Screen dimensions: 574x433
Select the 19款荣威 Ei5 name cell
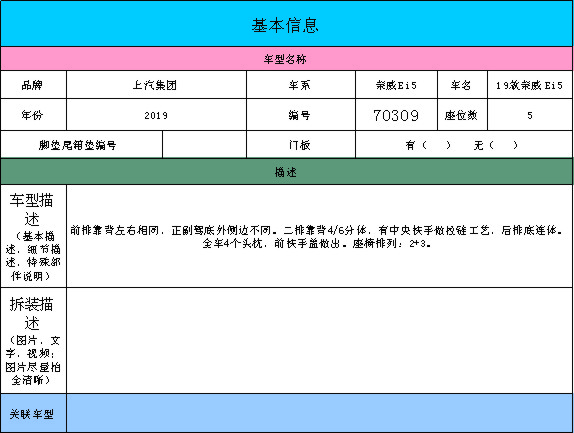point(530,85)
